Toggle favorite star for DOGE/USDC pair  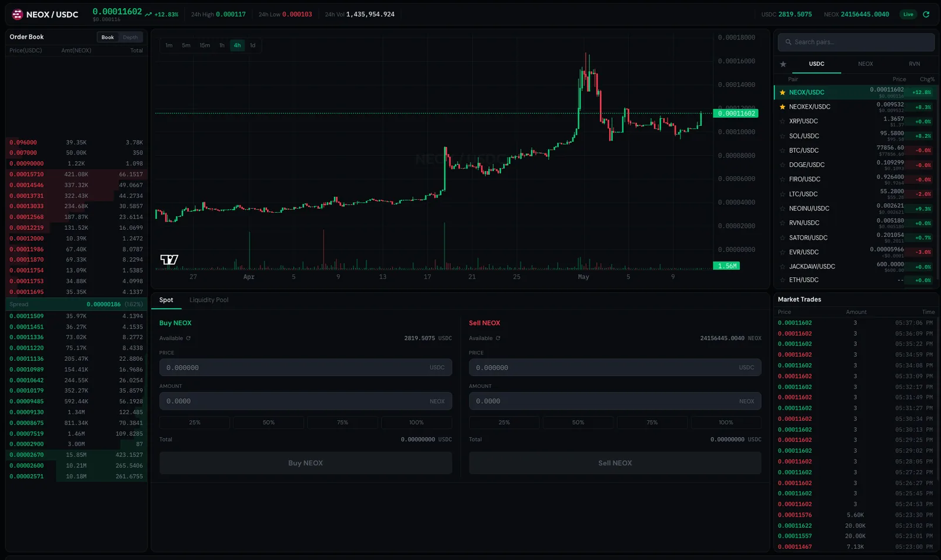782,165
